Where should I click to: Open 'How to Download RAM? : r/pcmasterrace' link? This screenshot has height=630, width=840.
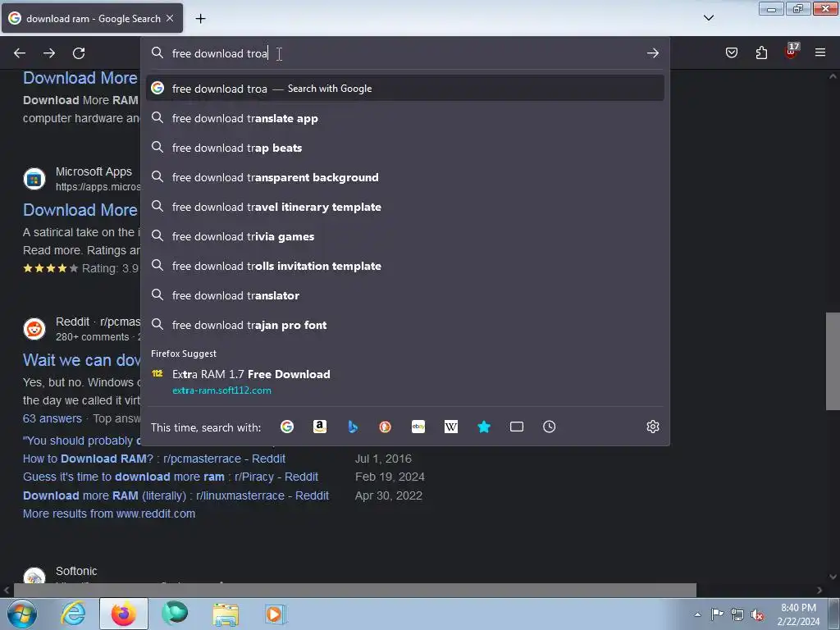pyautogui.click(x=153, y=459)
